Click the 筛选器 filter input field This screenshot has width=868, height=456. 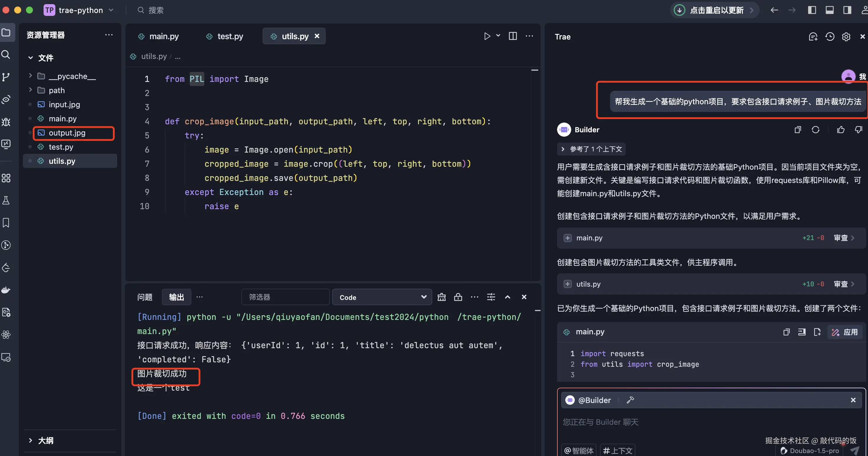pyautogui.click(x=285, y=297)
